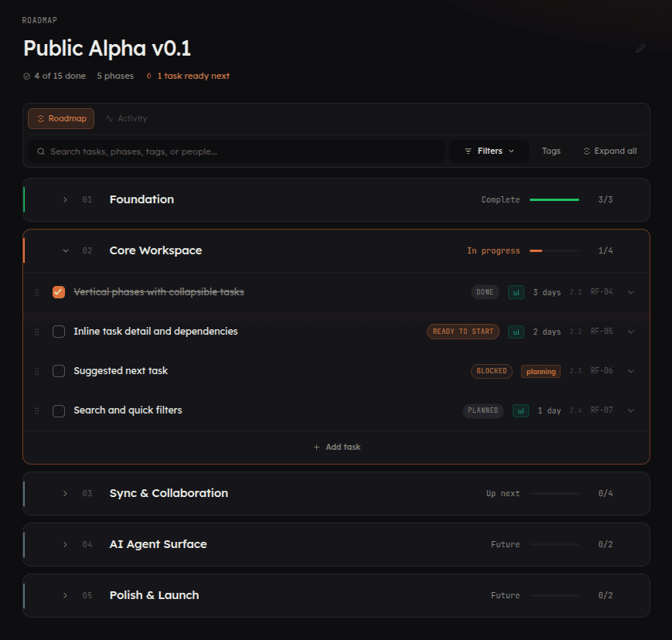Expand details for task RF-06
The width and height of the screenshot is (672, 640).
point(631,371)
